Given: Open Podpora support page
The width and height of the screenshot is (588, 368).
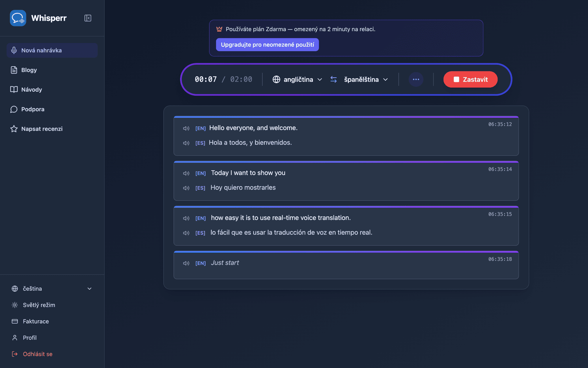Looking at the screenshot, I should pos(52,109).
